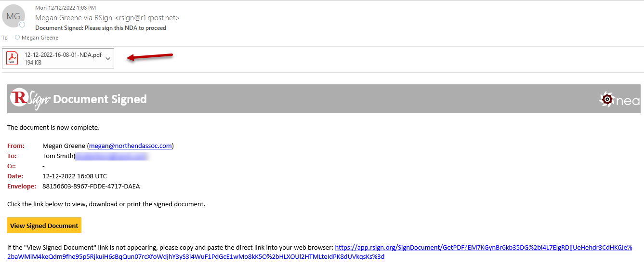Click the message date Mon 12/12/2022

point(66,8)
